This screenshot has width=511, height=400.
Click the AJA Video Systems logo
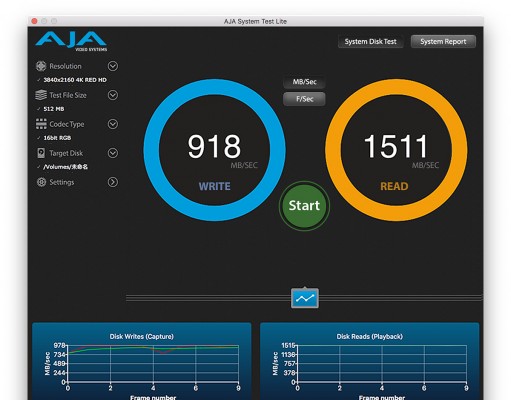71,41
